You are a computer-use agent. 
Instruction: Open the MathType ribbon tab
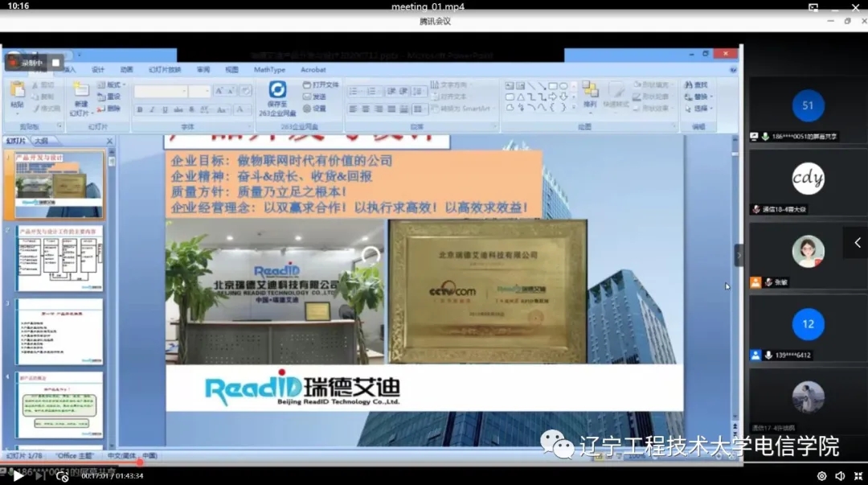(269, 70)
